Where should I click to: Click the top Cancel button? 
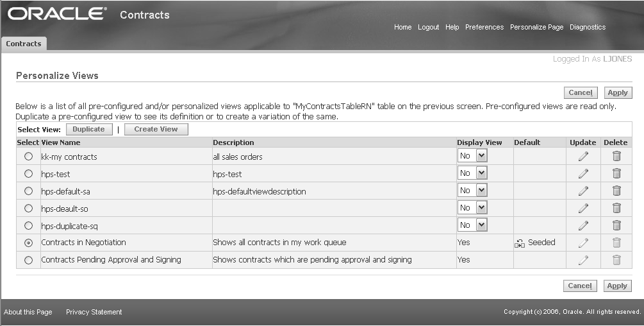click(x=581, y=92)
